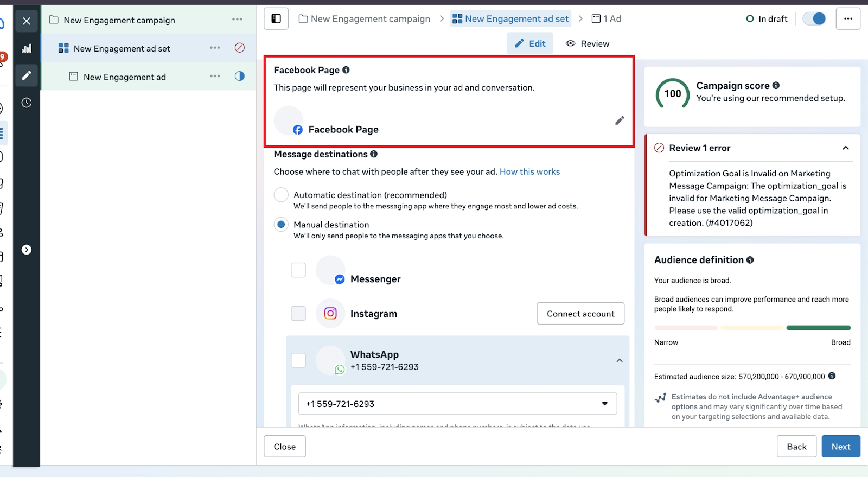
Task: Open the How this works link
Action: click(529, 171)
